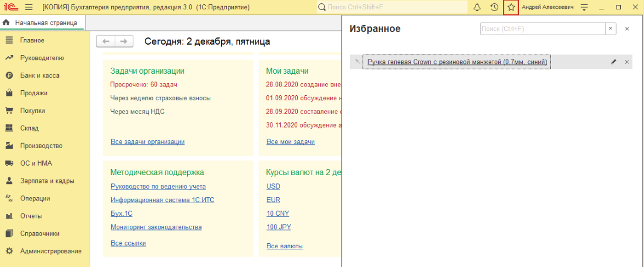Open the Зарплата и кадры section
Viewport: 644px width, 267px height.
point(47,181)
